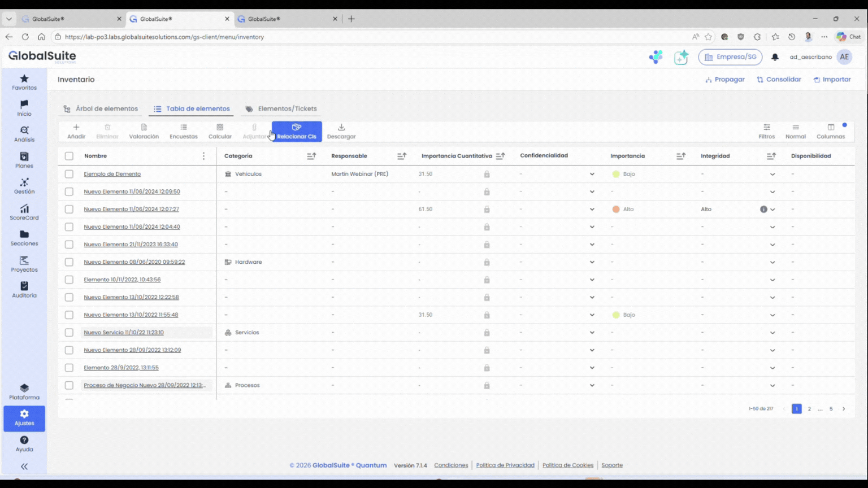This screenshot has height=488, width=868.
Task: Go to page 2 of results
Action: tap(809, 409)
